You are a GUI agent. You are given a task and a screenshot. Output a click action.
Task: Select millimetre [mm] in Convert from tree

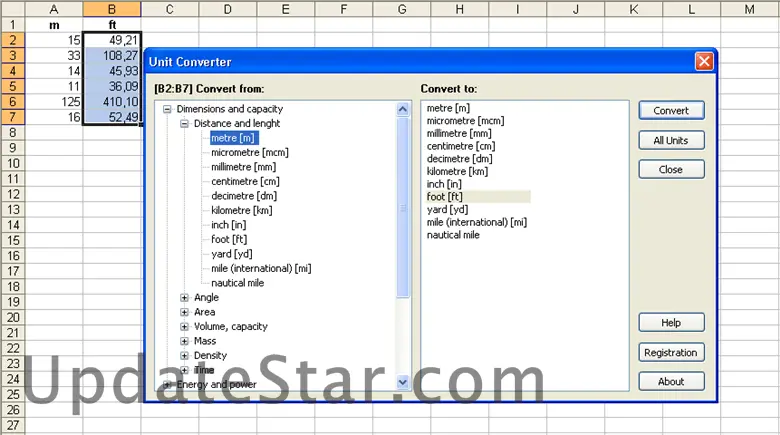tap(243, 167)
